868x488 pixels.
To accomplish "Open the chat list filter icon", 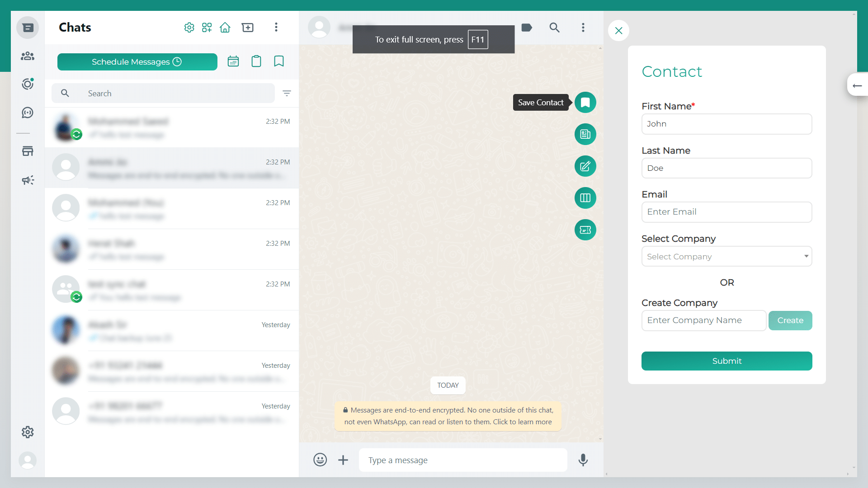I will (x=287, y=93).
